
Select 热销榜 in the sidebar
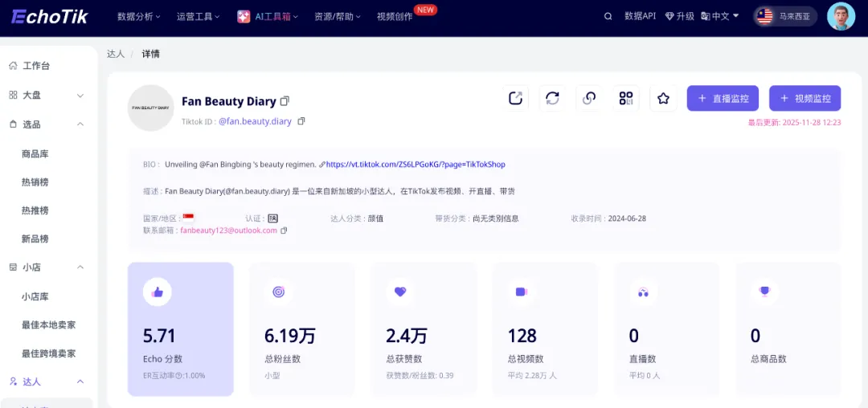point(35,182)
